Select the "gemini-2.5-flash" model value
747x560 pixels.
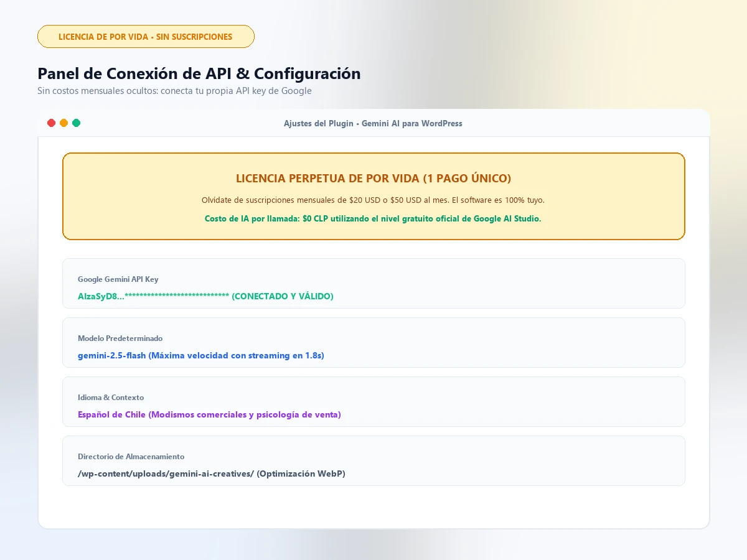[201, 355]
